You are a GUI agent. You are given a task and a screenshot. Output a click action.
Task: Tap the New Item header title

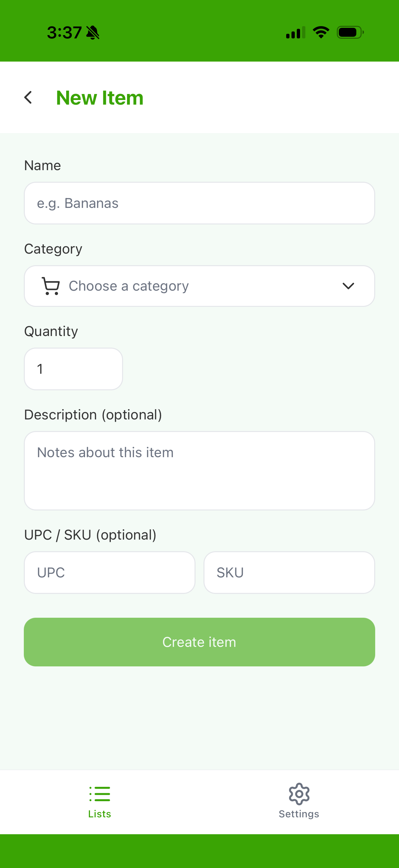pos(100,98)
